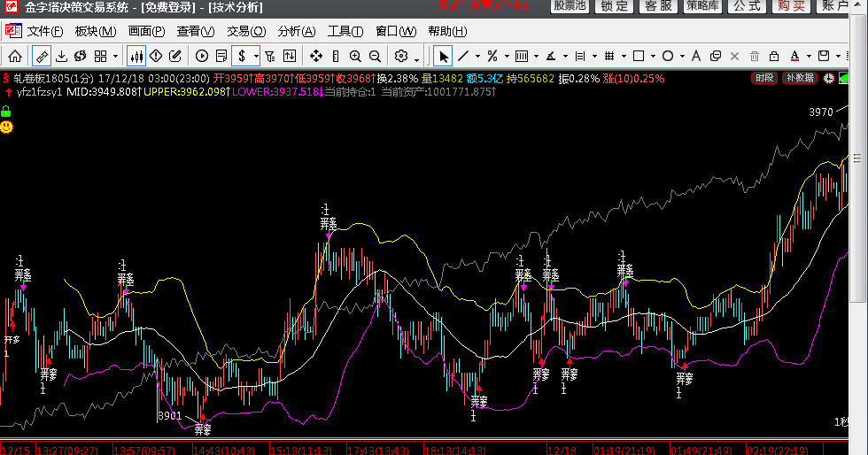Image resolution: width=868 pixels, height=455 pixels.
Task: Toggle the candlestick chart view button
Action: click(136, 57)
